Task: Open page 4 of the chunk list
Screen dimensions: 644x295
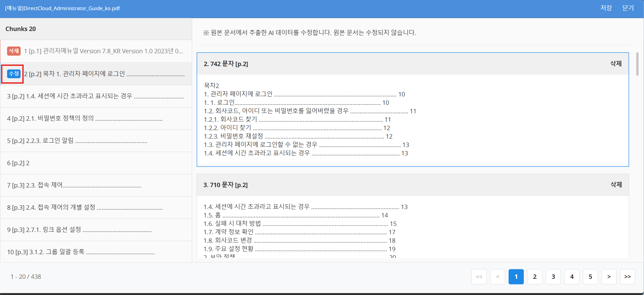Action: pyautogui.click(x=572, y=277)
